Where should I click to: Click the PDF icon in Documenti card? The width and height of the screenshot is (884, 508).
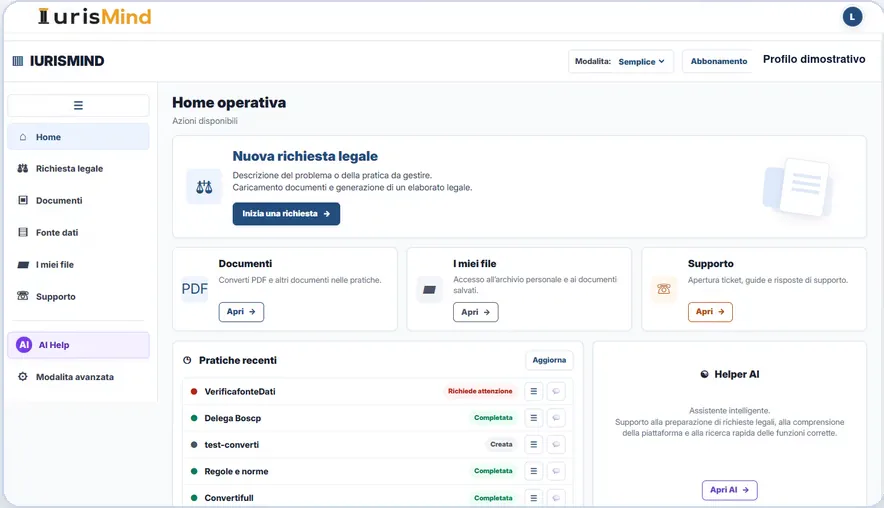point(195,289)
